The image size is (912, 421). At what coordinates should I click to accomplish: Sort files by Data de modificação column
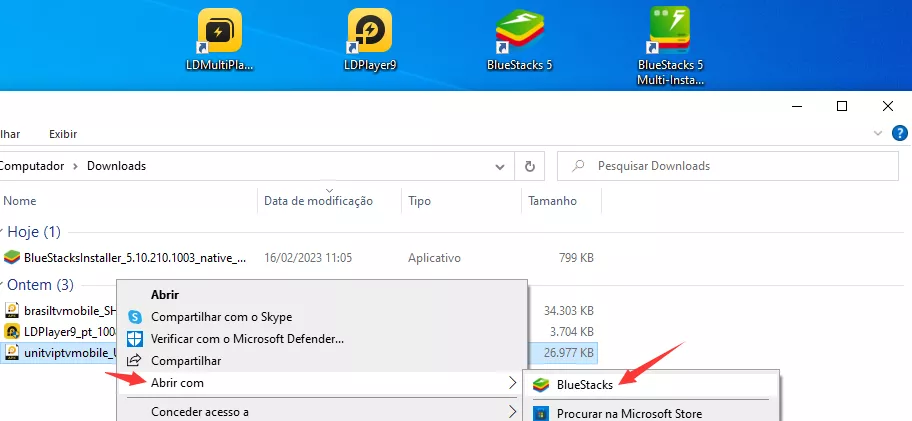(x=318, y=201)
